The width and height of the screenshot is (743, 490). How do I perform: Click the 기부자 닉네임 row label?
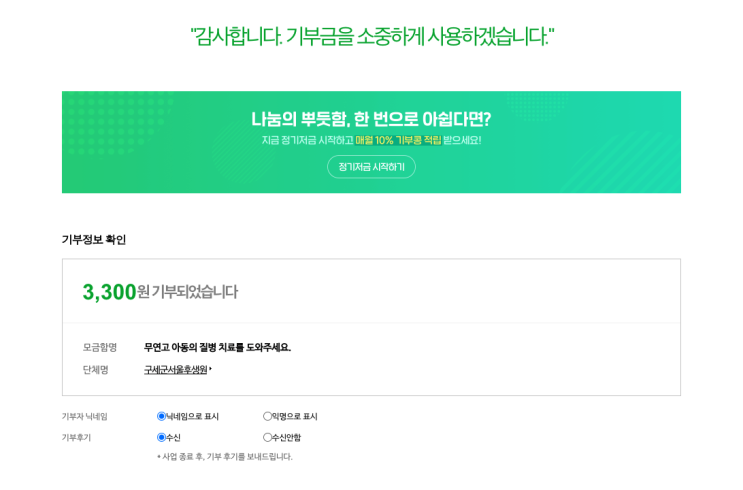coord(85,416)
